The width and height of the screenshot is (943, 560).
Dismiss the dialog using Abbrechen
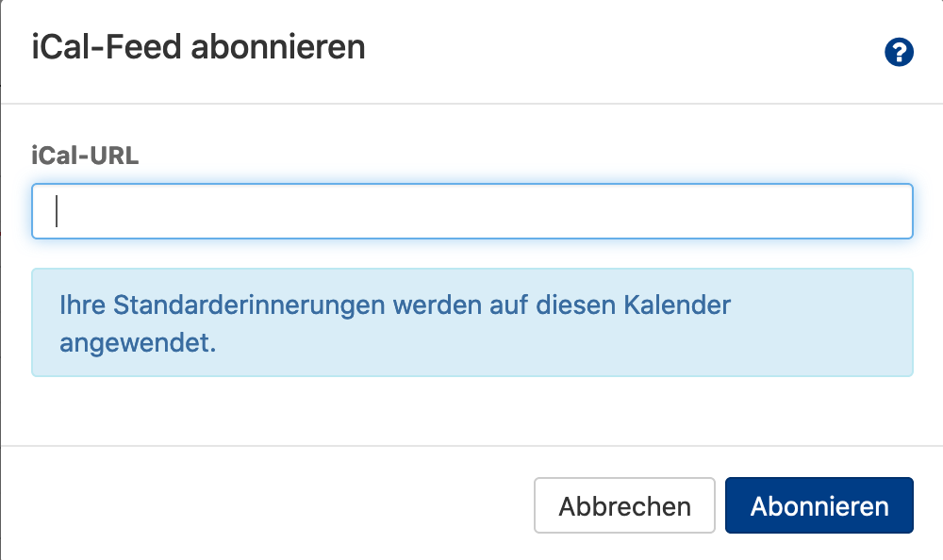pos(624,506)
